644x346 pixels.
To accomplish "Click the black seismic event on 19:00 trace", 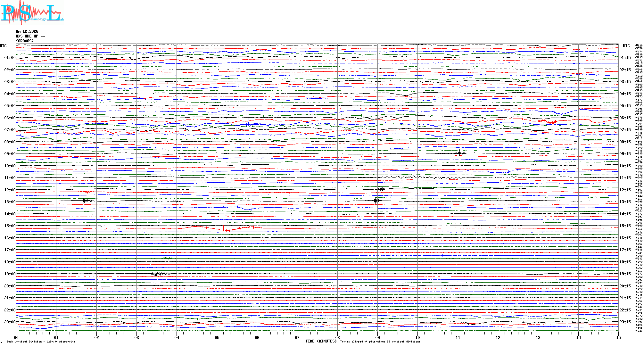I will coord(156,274).
